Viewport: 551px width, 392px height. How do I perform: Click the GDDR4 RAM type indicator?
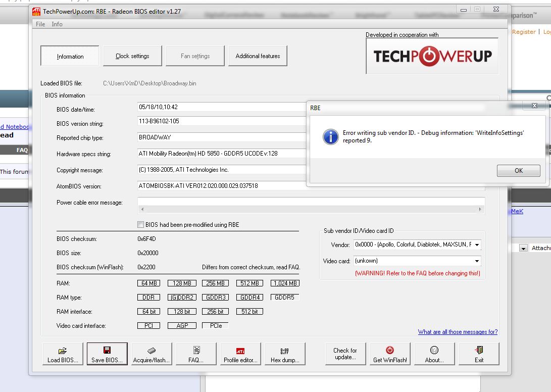249,298
